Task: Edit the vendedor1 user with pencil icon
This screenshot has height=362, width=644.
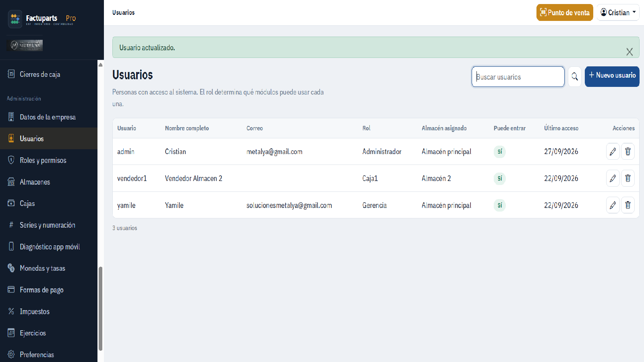Action: click(x=613, y=178)
